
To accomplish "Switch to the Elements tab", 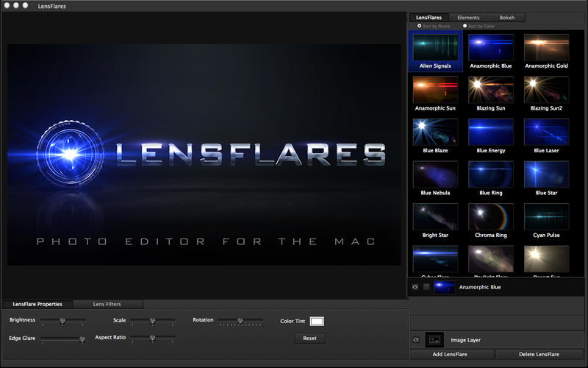I will [468, 17].
